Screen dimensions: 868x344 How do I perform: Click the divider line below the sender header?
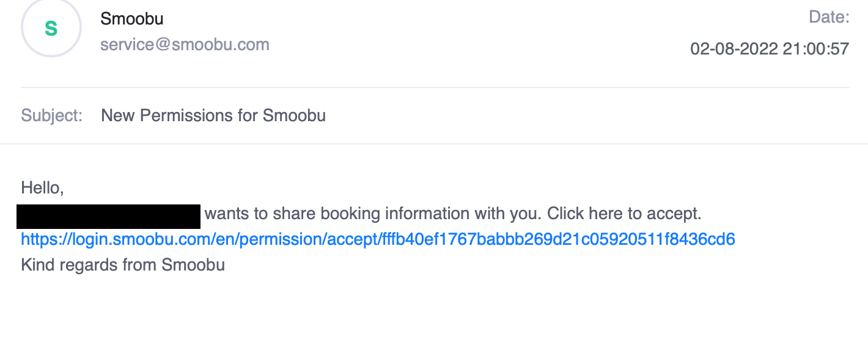[x=435, y=88]
